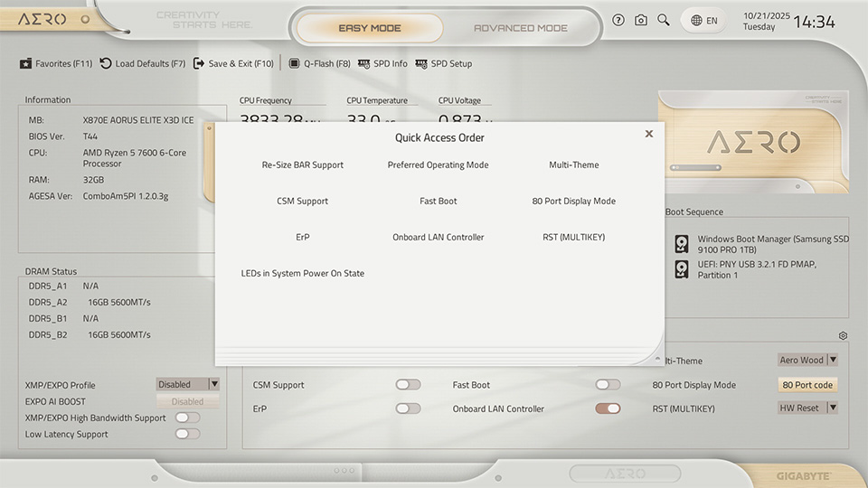Switch to the Advanced Mode tab

(521, 28)
